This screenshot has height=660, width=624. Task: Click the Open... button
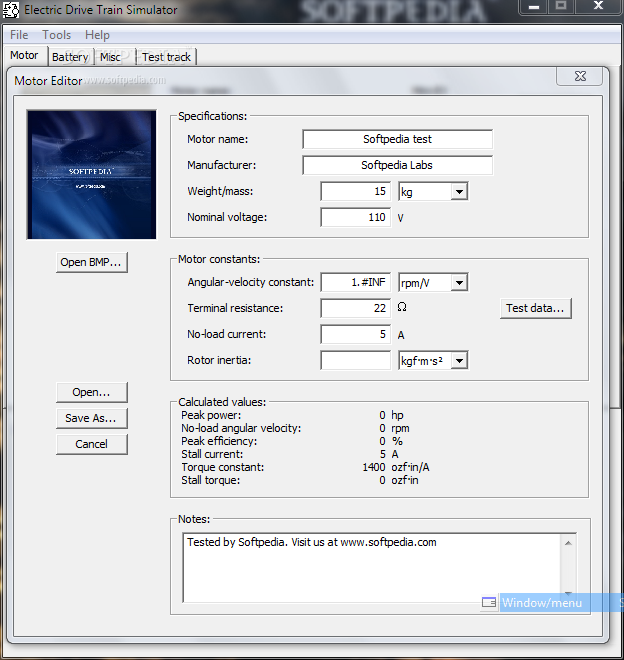click(x=91, y=392)
